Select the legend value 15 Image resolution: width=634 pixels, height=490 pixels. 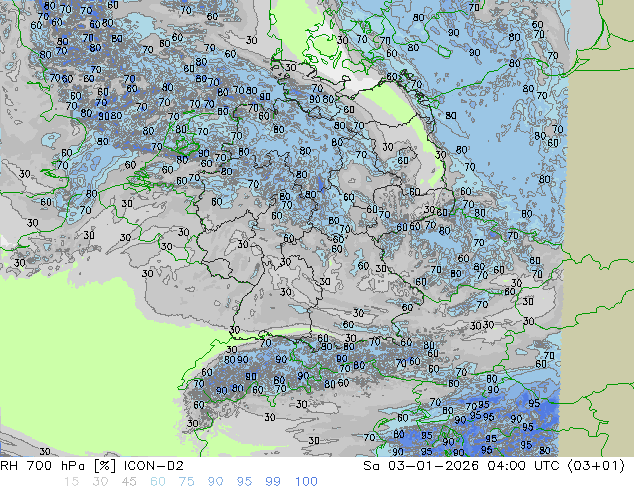71,482
